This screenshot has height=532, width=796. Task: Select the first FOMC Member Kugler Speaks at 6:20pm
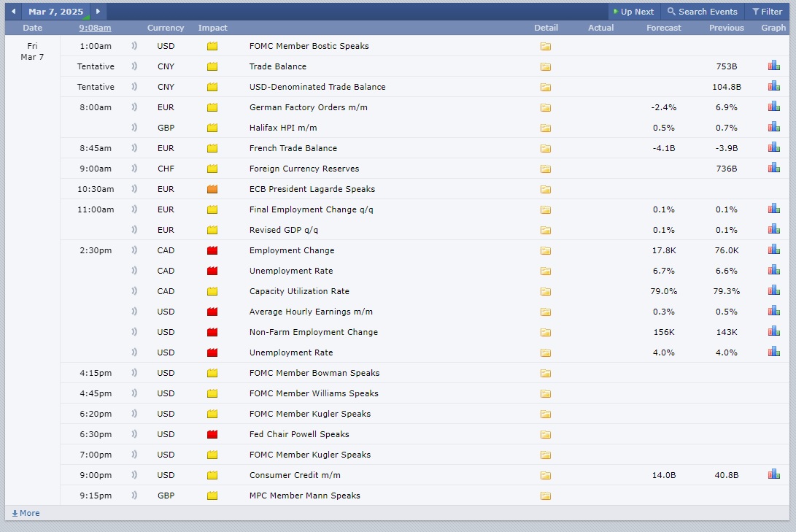[x=309, y=414]
